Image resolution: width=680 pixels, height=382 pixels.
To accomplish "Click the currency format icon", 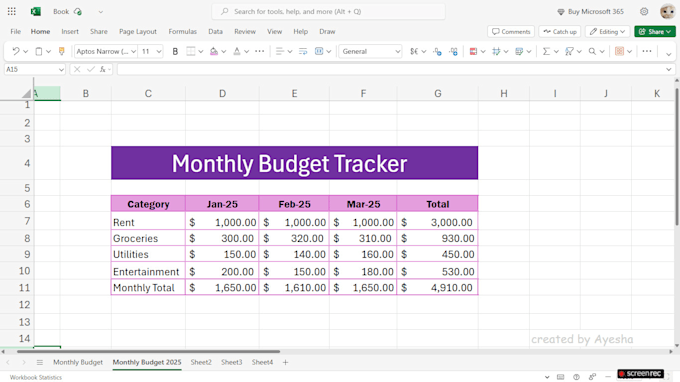I will tap(414, 51).
